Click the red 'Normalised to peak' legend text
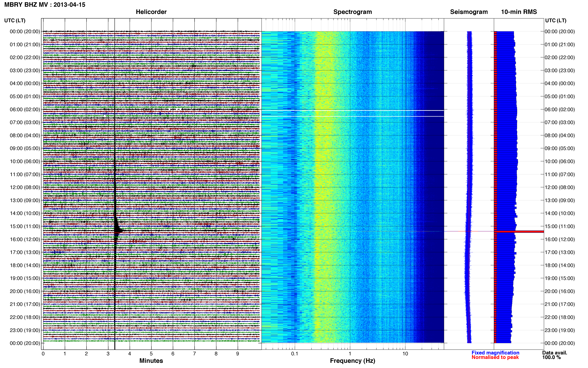Image resolution: width=588 pixels, height=368 pixels. point(495,357)
